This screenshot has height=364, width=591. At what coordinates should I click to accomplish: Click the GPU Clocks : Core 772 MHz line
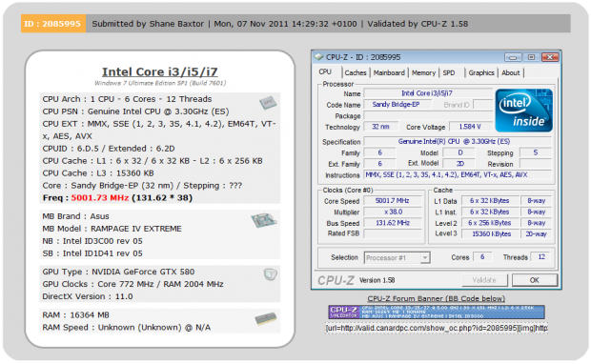coord(132,284)
